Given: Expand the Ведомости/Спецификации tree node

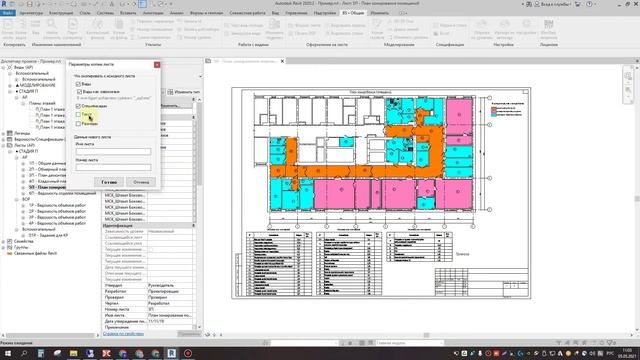Looking at the screenshot, I should pos(3,139).
